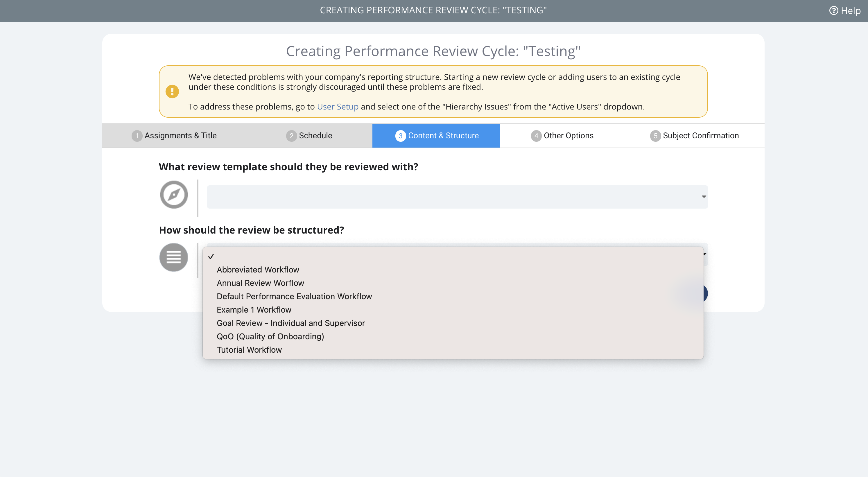The height and width of the screenshot is (477, 868).
Task: Click the help question mark icon
Action: click(x=834, y=11)
